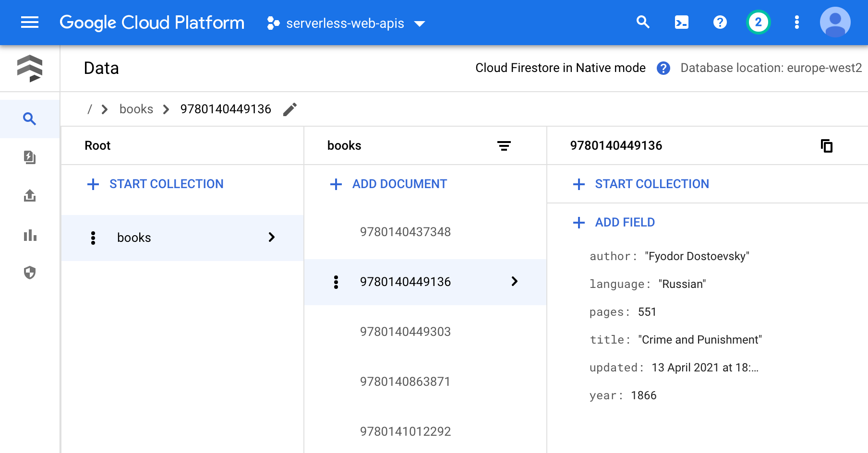This screenshot has height=453, width=868.
Task: Click Add Document button
Action: click(x=389, y=184)
